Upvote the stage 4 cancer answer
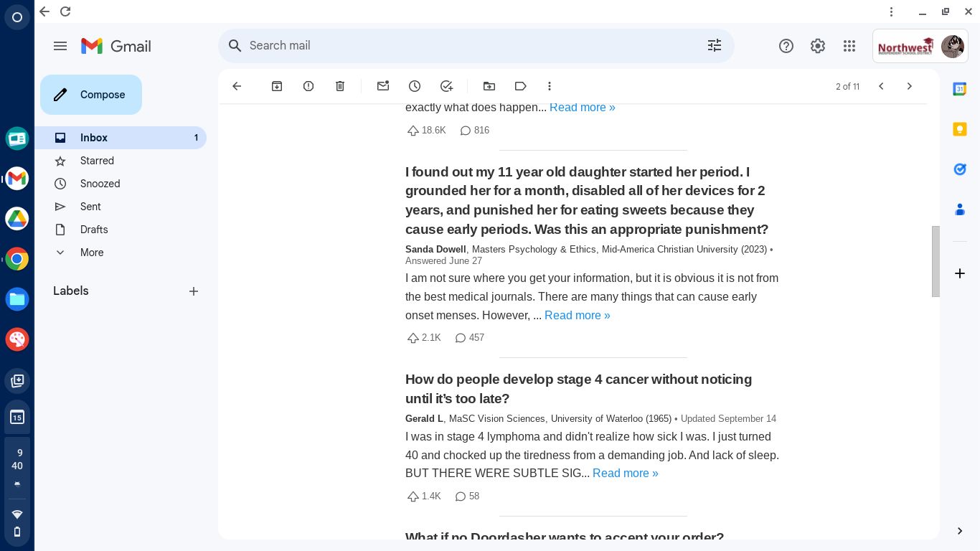 click(x=413, y=496)
